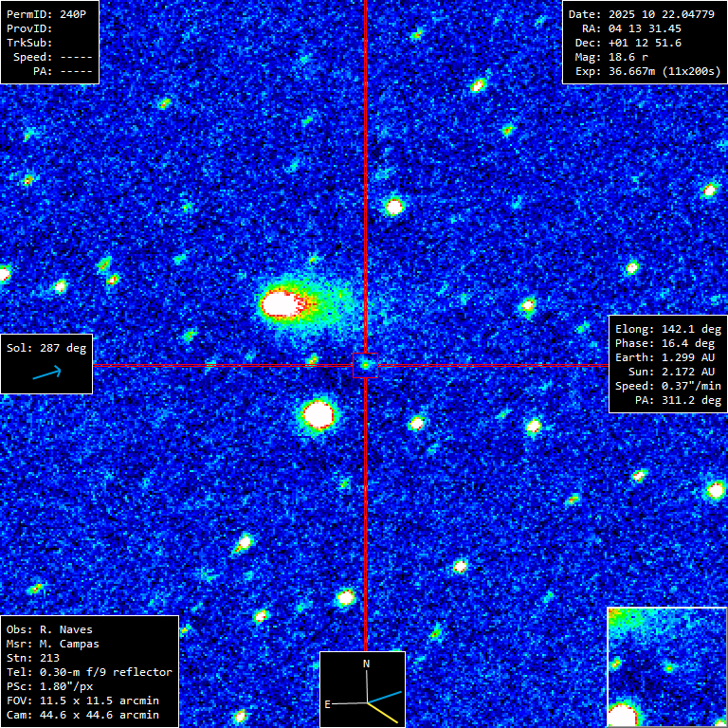
Task: Click the bright star above the comet's tail
Action: click(393, 206)
